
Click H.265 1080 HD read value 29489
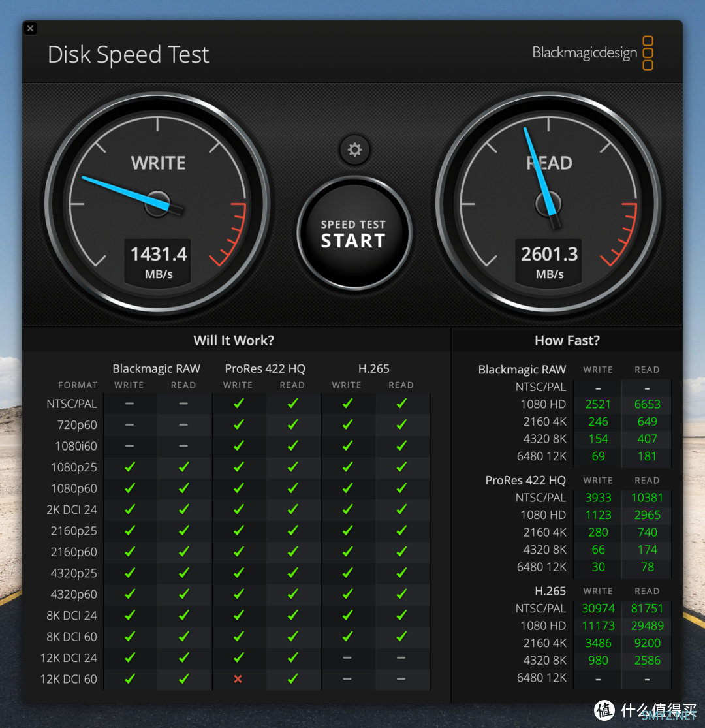pos(647,626)
